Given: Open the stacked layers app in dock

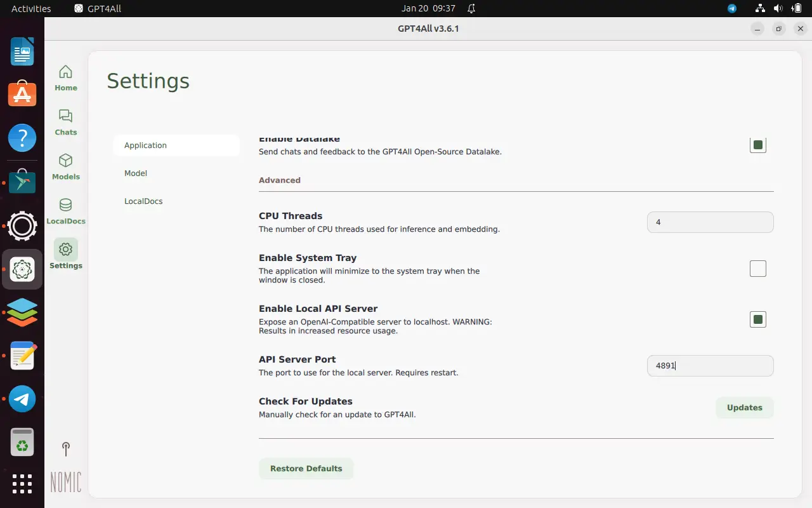Looking at the screenshot, I should 22,312.
